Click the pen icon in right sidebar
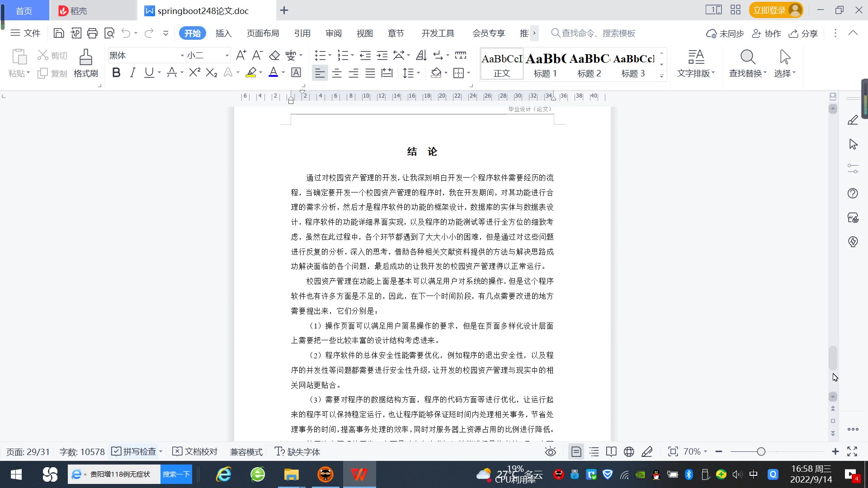Image resolution: width=868 pixels, height=488 pixels. pyautogui.click(x=853, y=120)
